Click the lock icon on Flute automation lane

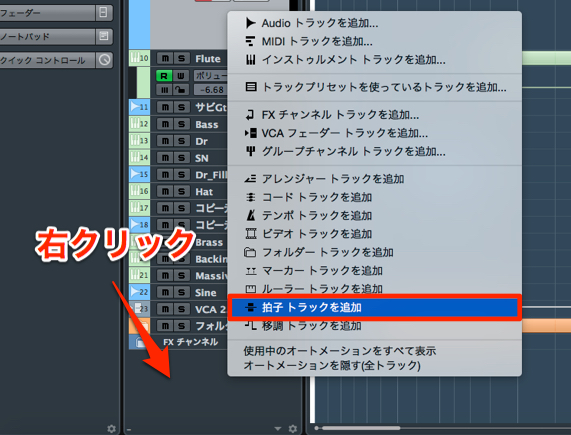coord(181,90)
